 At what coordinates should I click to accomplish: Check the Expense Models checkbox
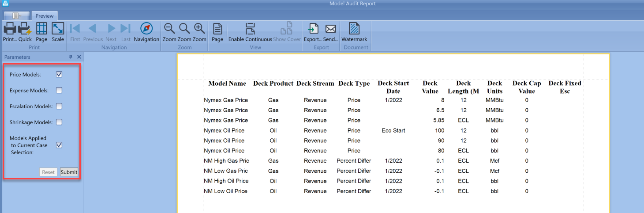coord(59,91)
